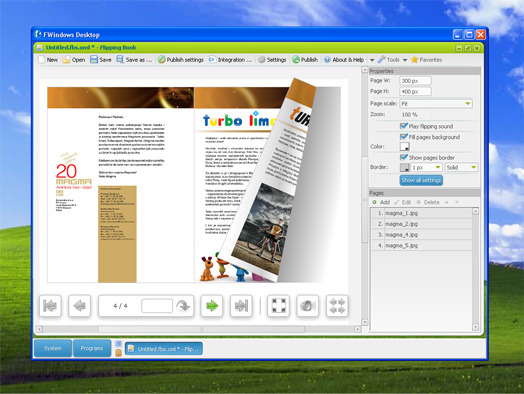Screen dimensions: 524x394
Task: Click the Edit page button
Action: [x=403, y=202]
